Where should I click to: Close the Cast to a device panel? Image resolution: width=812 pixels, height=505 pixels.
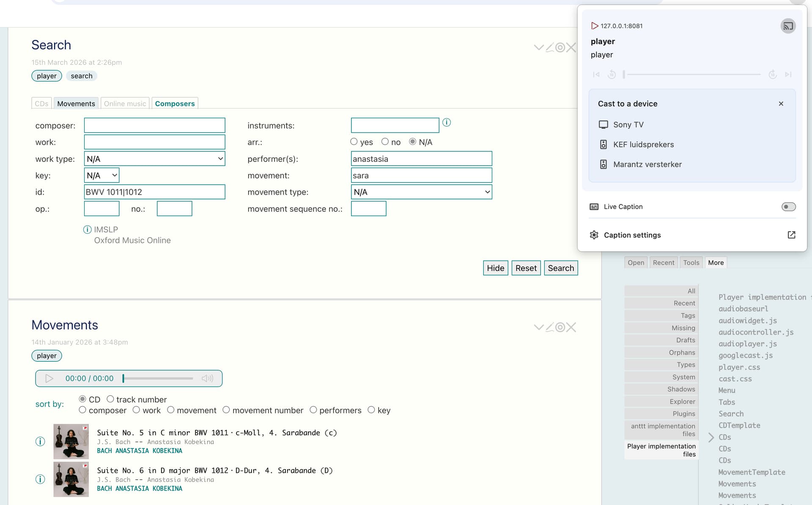[x=781, y=104]
